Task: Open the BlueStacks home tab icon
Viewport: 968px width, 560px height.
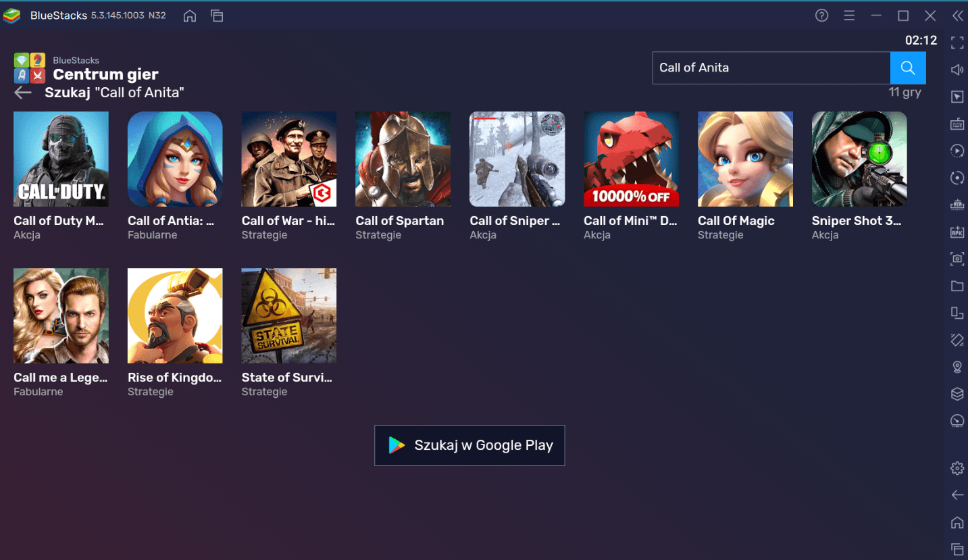Action: click(x=190, y=16)
